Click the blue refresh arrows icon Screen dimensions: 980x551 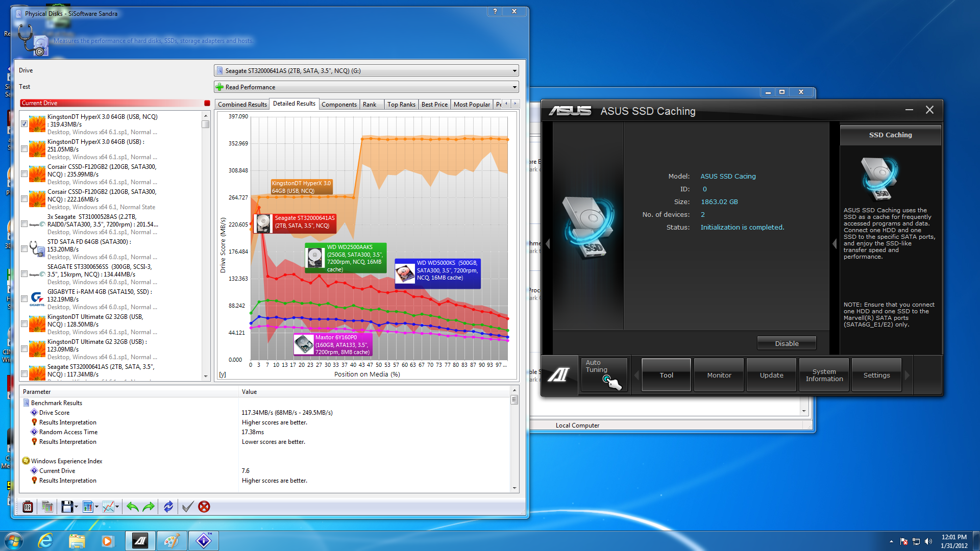click(x=168, y=507)
